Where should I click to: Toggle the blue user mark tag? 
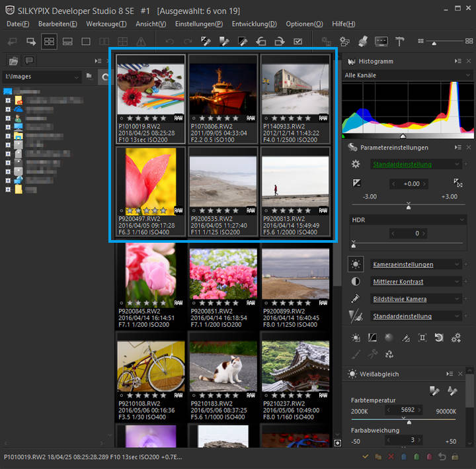coord(404,456)
